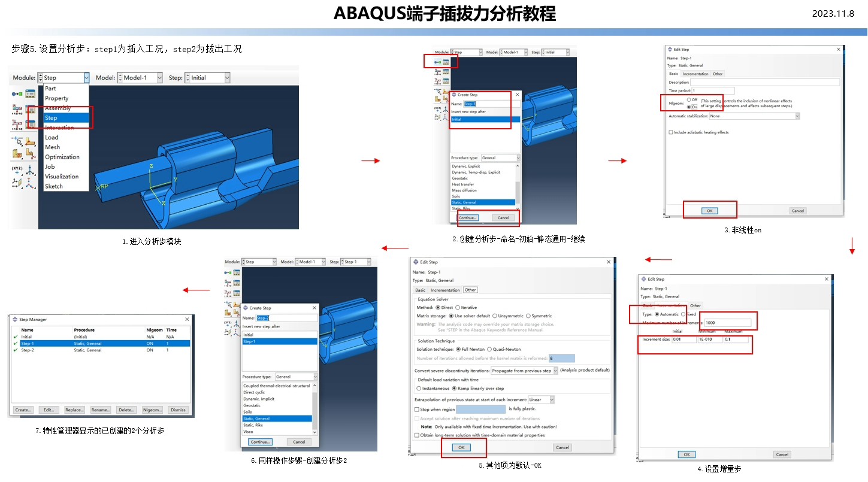The image size is (868, 482).
Task: Click Minimum increment size field 1E-010
Action: click(710, 339)
